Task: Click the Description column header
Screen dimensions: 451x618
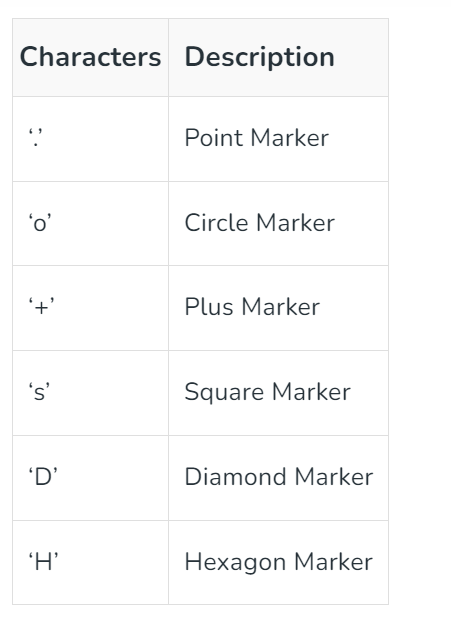Action: (259, 57)
